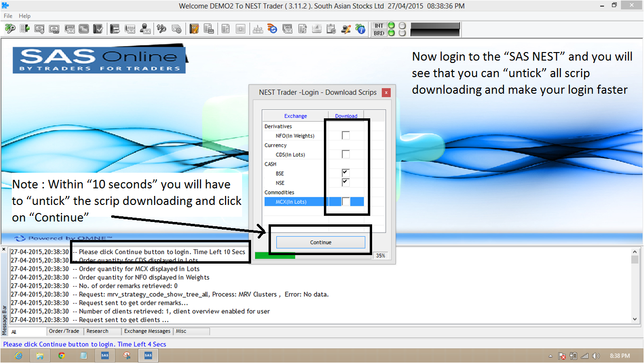Image resolution: width=644 pixels, height=363 pixels.
Task: Tick the NFO(In Weights) download checkbox
Action: coord(346,135)
